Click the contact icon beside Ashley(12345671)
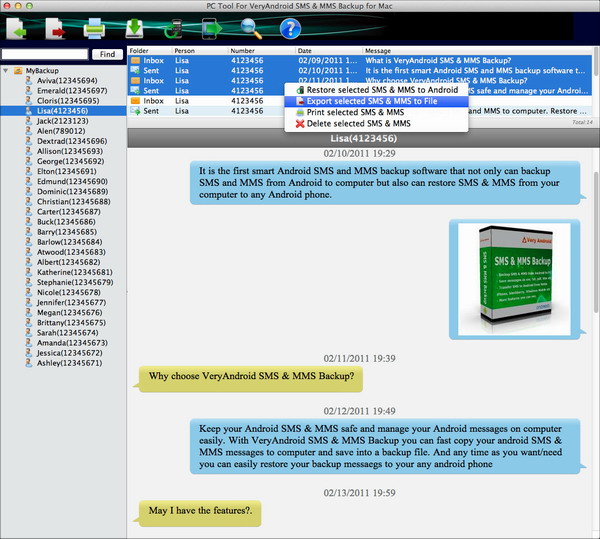Image resolution: width=600 pixels, height=539 pixels. (x=29, y=363)
